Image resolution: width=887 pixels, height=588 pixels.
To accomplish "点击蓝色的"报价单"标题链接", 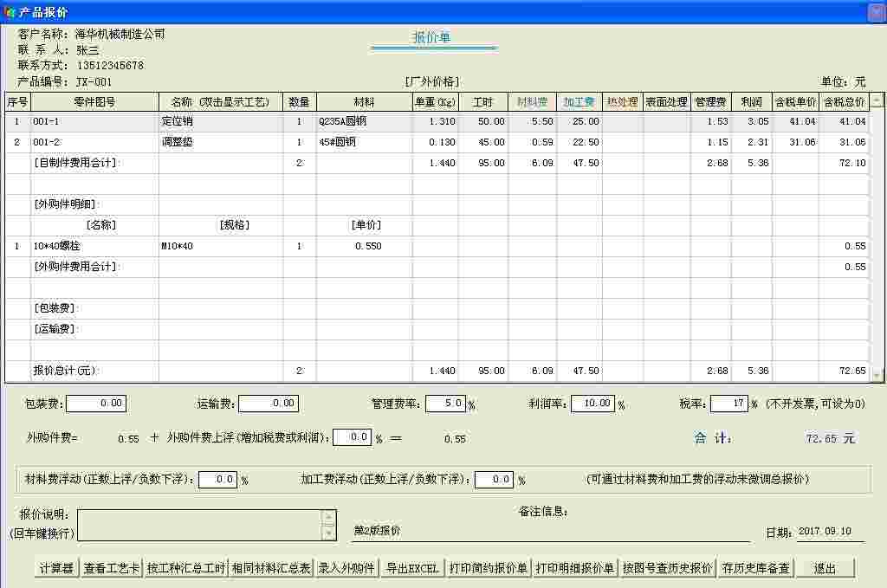I will tap(431, 38).
